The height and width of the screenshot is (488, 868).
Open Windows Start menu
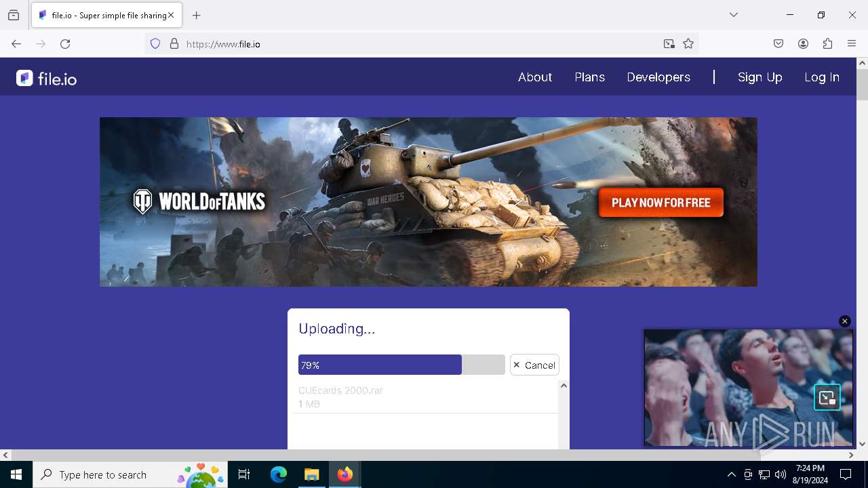pos(16,474)
